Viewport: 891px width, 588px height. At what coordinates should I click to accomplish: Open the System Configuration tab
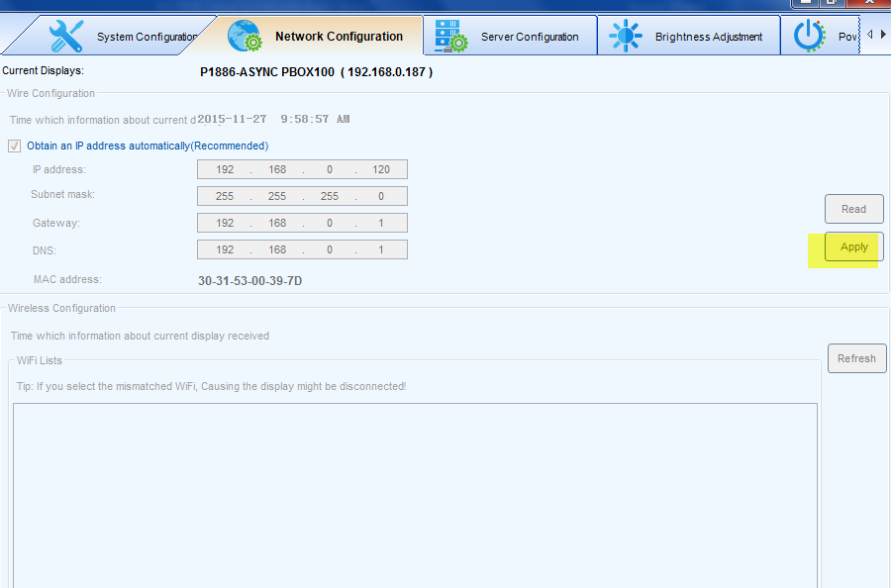147,38
